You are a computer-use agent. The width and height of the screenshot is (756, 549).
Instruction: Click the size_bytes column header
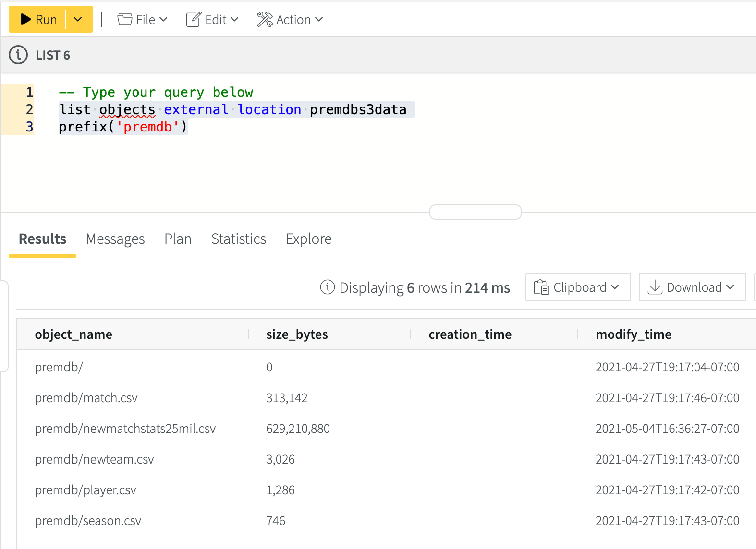(x=297, y=334)
